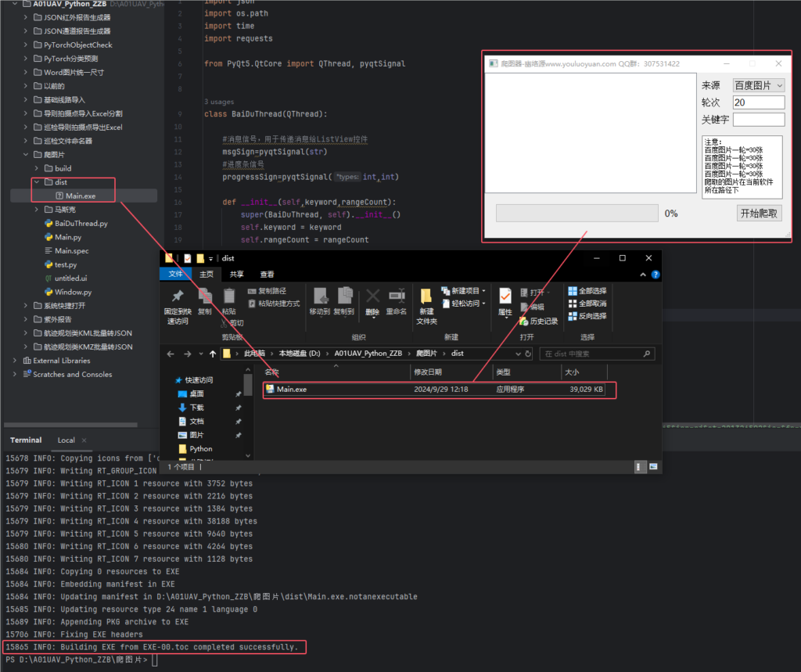Image resolution: width=801 pixels, height=672 pixels.
Task: Click 反向选择 in the ribbon
Action: (587, 316)
